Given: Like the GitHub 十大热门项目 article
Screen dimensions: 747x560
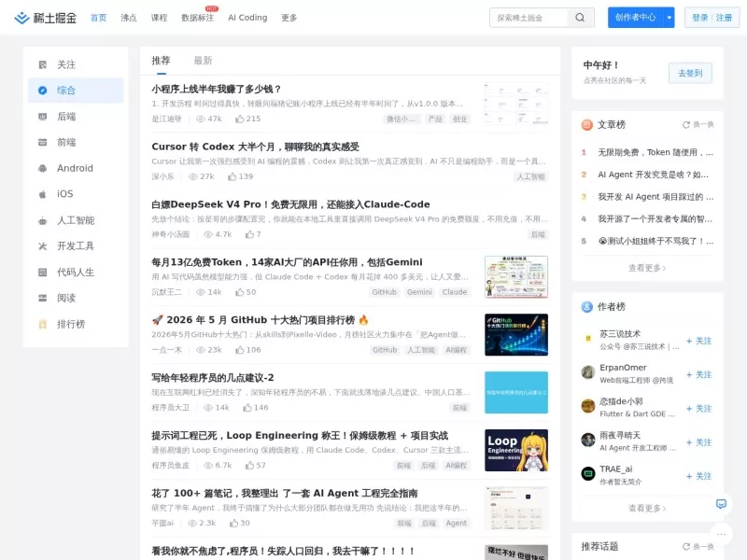Looking at the screenshot, I should coord(240,350).
